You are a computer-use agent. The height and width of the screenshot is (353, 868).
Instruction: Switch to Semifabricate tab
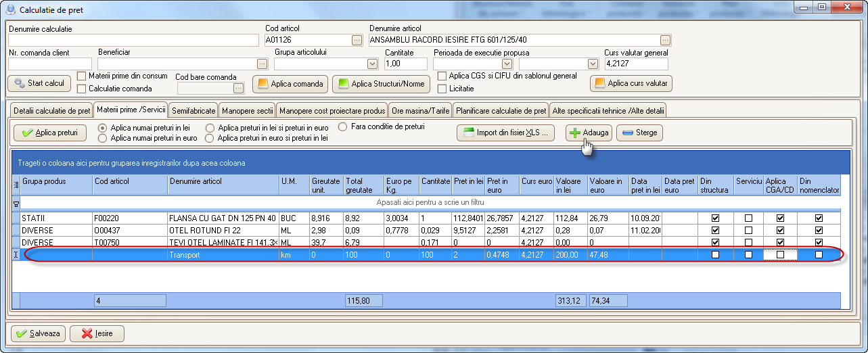click(193, 110)
